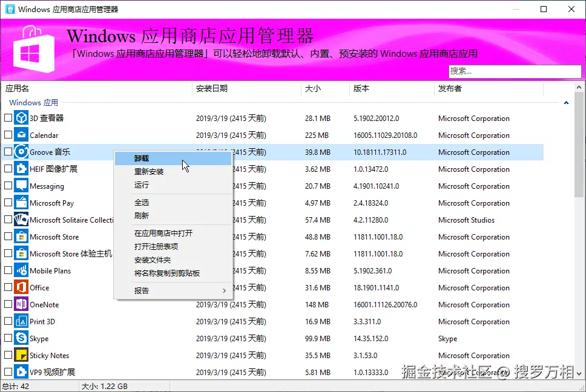Click status bar 总计: 42
Image resolution: width=586 pixels, height=392 pixels.
16,386
